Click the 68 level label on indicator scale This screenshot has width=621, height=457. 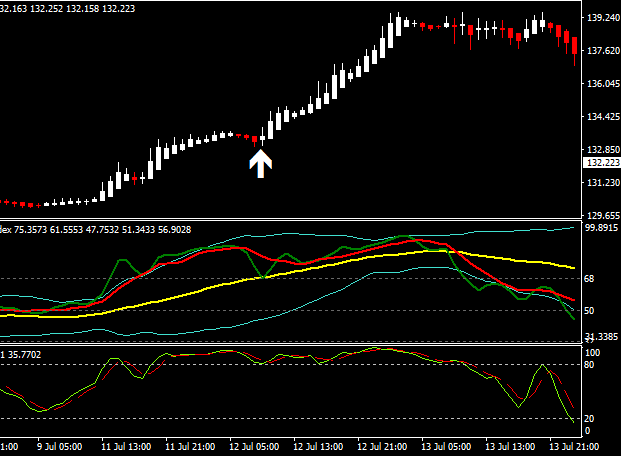click(x=590, y=278)
